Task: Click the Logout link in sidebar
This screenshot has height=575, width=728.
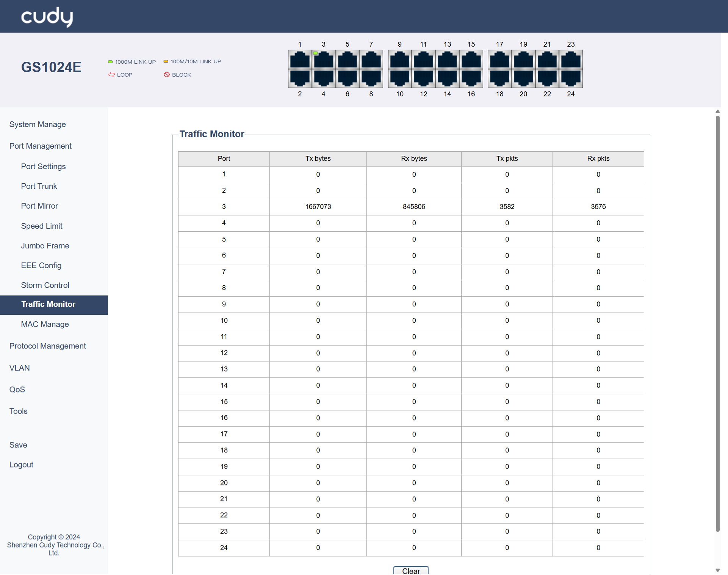Action: click(21, 465)
